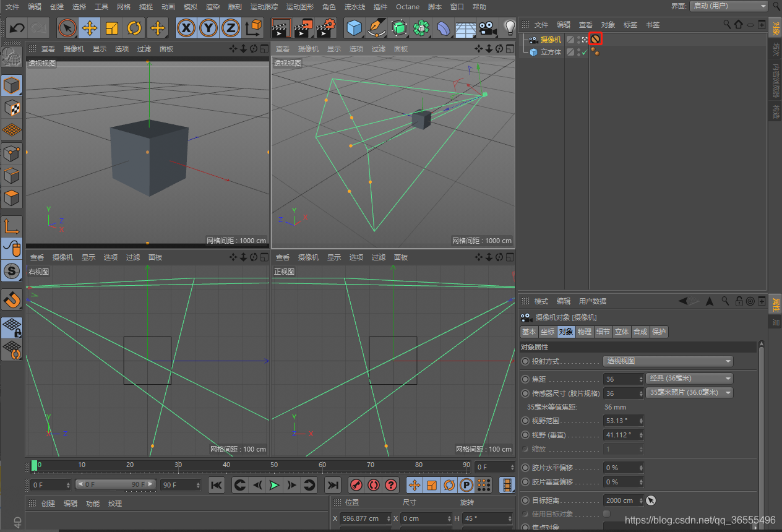Switch to the 物理 tab
782x532 pixels.
coord(584,332)
